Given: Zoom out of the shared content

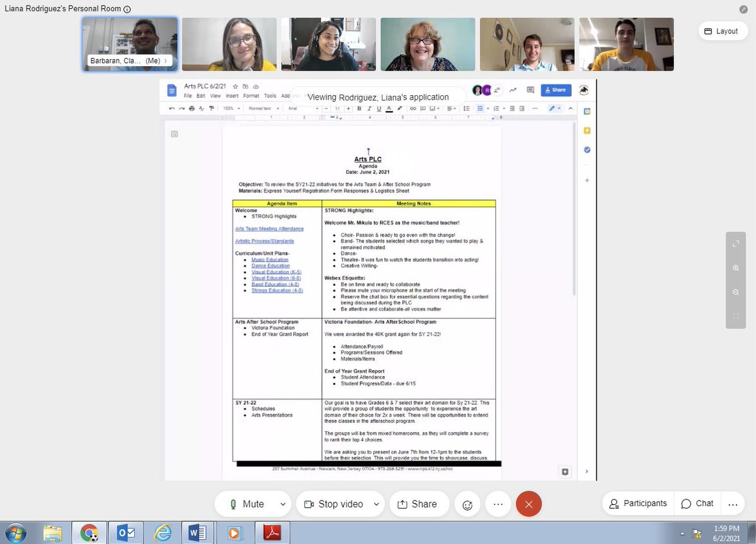Looking at the screenshot, I should [x=736, y=292].
